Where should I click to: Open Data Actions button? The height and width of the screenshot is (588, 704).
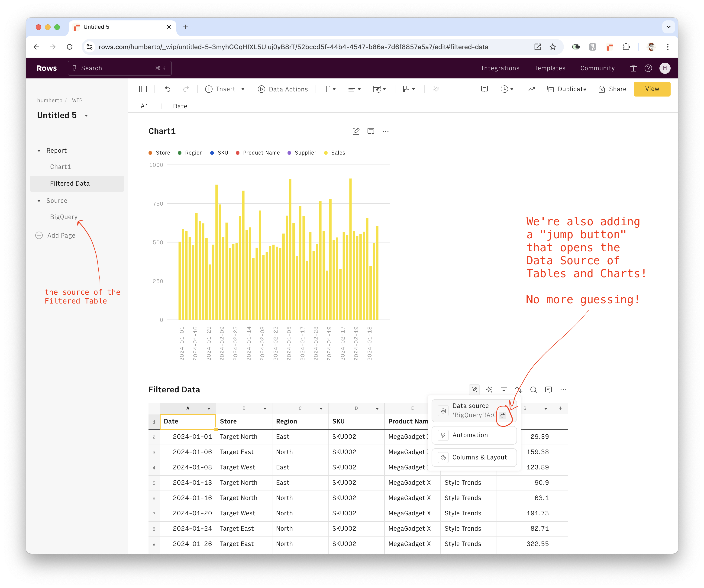pyautogui.click(x=283, y=89)
